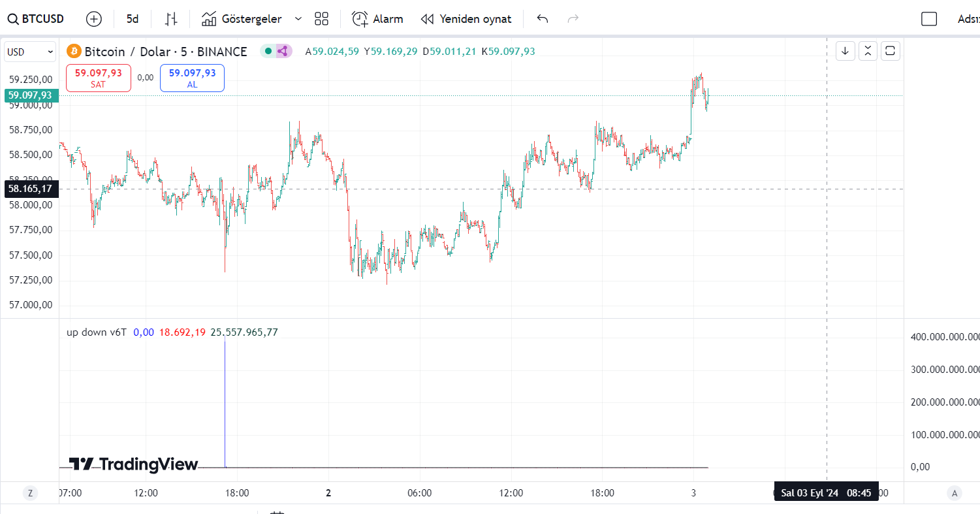Add symbol with plus circle icon
This screenshot has height=514, width=980.
(x=94, y=19)
